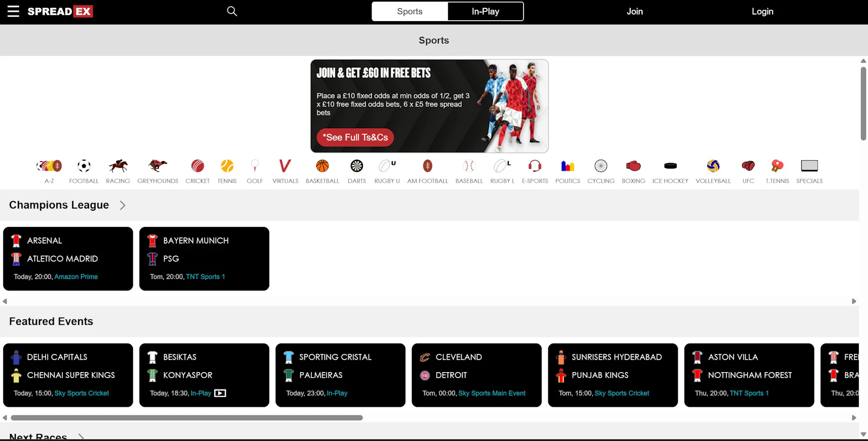868x441 pixels.
Task: Click the page vertical scrollbar thumb
Action: click(863, 103)
